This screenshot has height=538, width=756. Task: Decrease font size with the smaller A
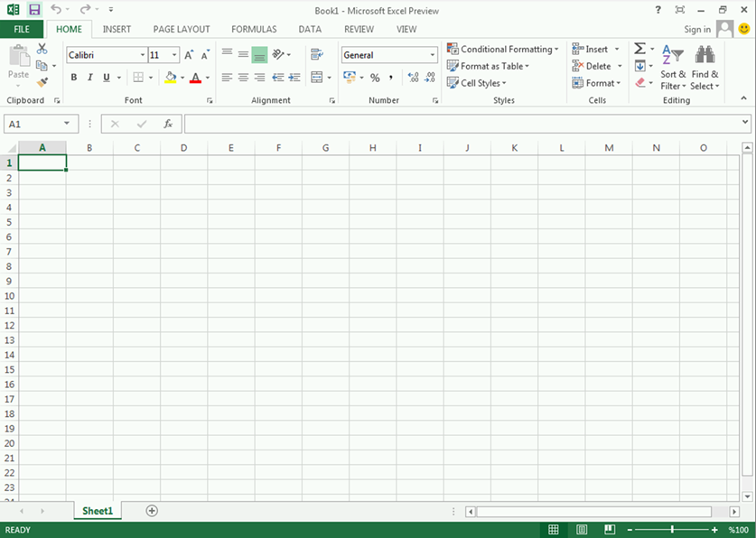pyautogui.click(x=205, y=55)
